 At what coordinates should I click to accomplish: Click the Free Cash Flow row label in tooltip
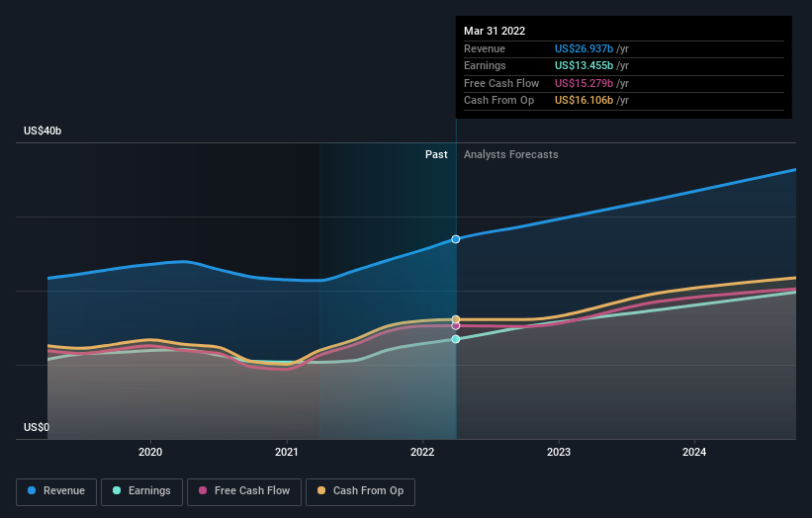coord(501,83)
